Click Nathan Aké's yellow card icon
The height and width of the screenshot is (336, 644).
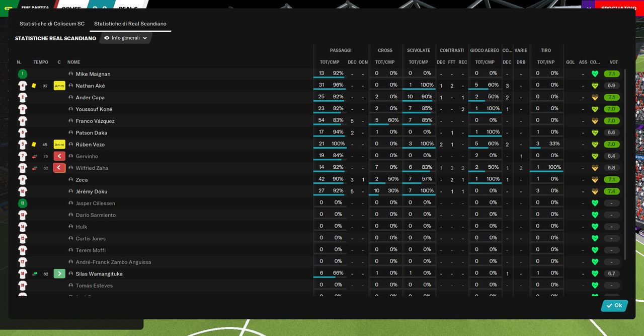(x=34, y=86)
